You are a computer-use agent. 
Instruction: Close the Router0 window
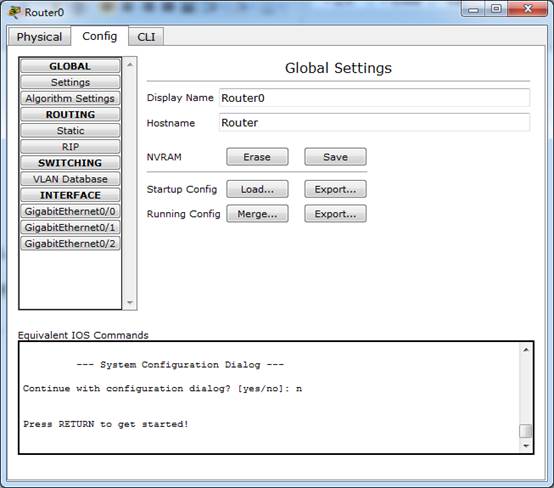(x=528, y=9)
